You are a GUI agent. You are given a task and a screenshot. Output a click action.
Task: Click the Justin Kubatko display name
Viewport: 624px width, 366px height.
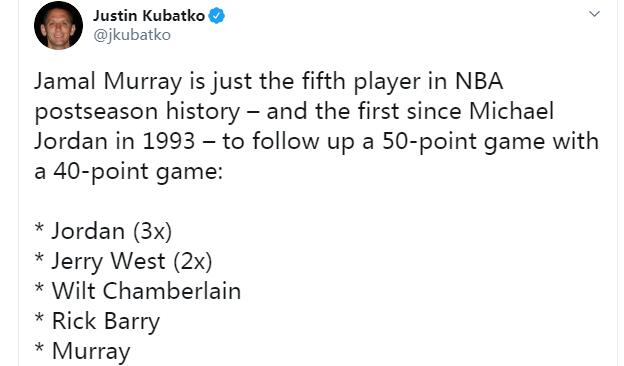[149, 16]
